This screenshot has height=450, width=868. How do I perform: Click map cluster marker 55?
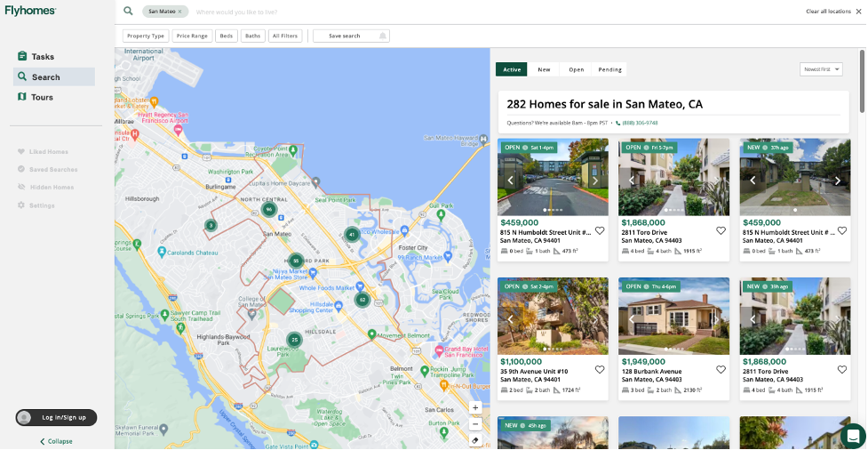click(296, 261)
